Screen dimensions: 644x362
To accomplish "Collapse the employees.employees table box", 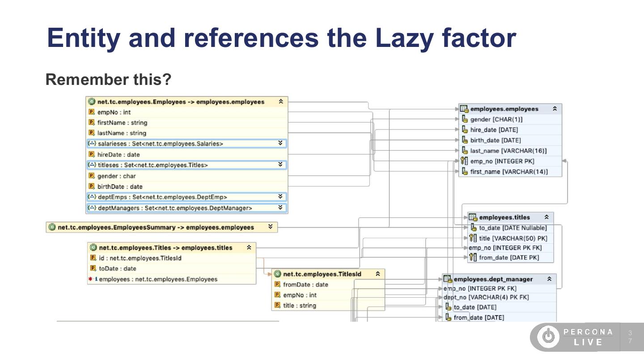I will click(555, 109).
